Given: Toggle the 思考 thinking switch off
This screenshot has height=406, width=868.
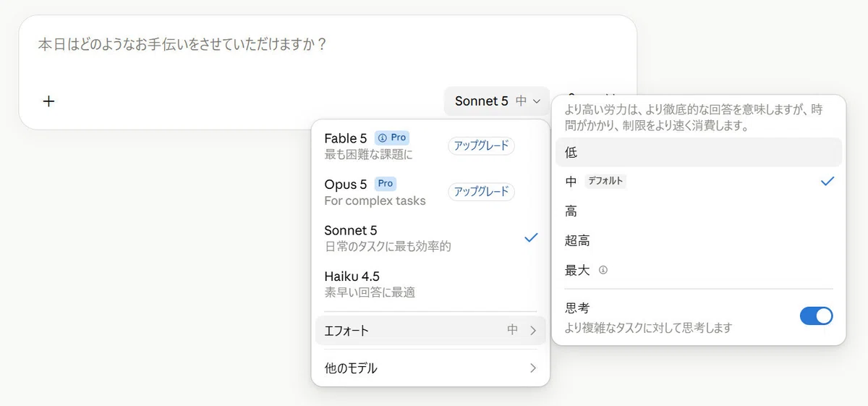Looking at the screenshot, I should (816, 316).
